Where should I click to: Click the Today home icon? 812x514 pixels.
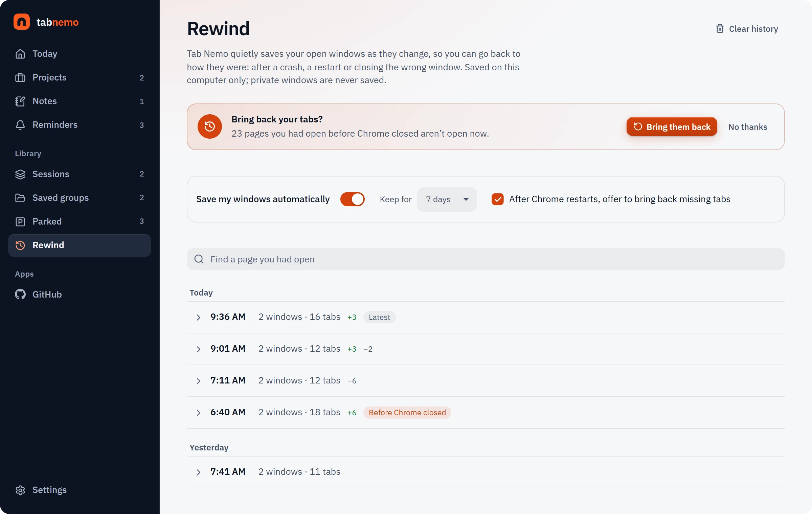[20, 54]
